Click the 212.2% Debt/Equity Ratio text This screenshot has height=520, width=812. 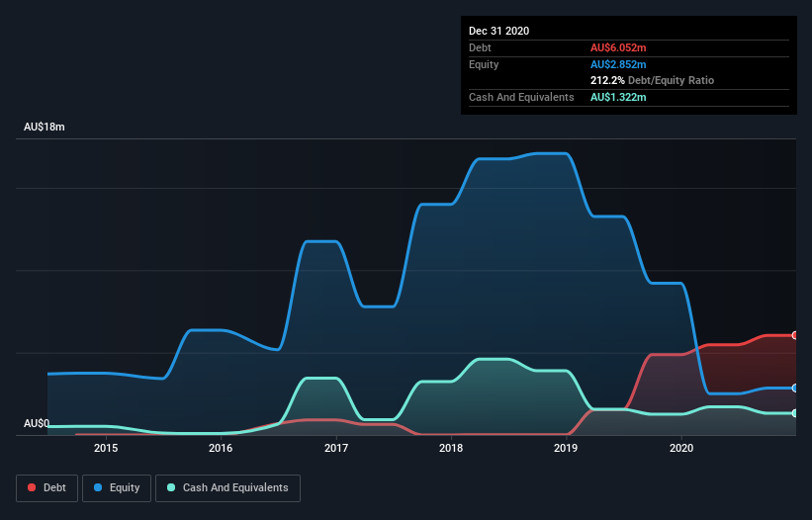(x=652, y=81)
